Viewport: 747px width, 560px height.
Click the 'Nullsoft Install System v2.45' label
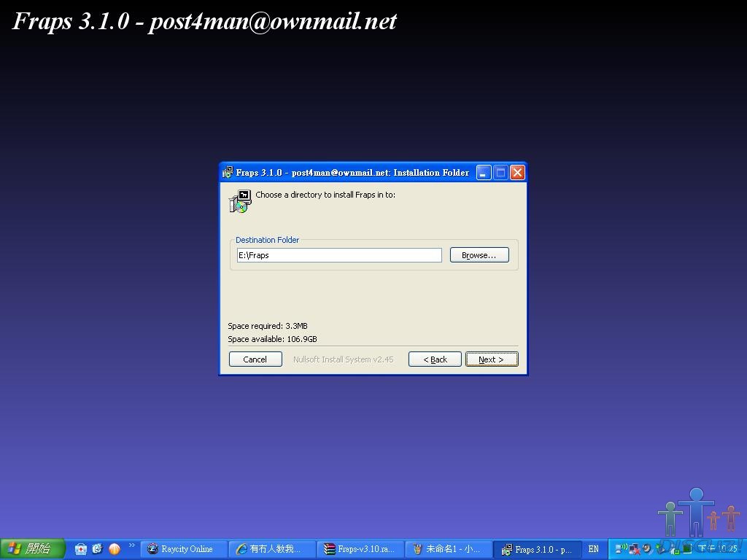[x=344, y=359]
